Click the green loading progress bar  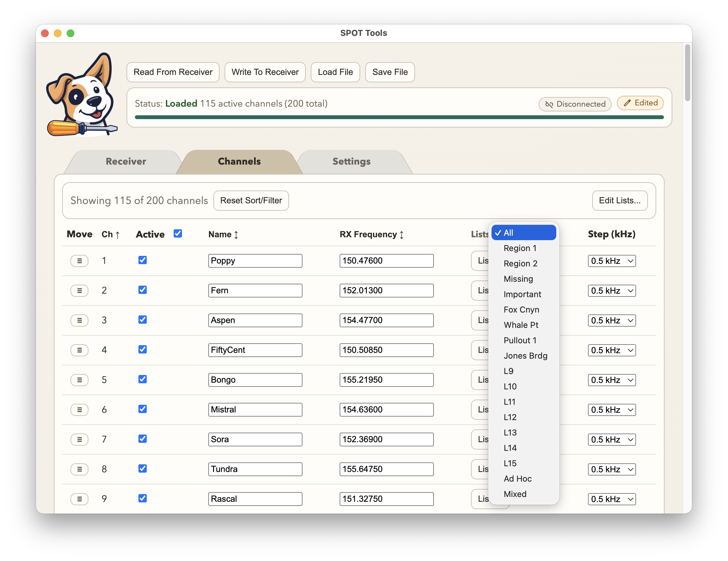coord(399,117)
